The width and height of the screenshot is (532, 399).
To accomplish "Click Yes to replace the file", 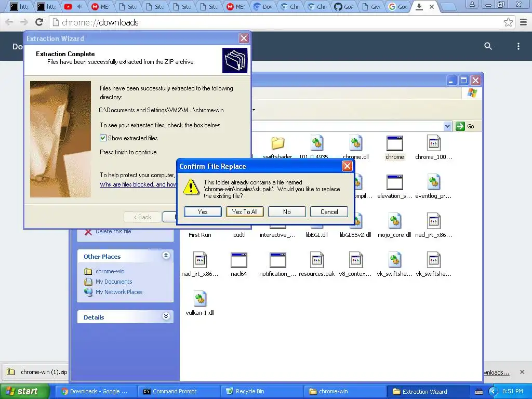I will click(x=203, y=212).
